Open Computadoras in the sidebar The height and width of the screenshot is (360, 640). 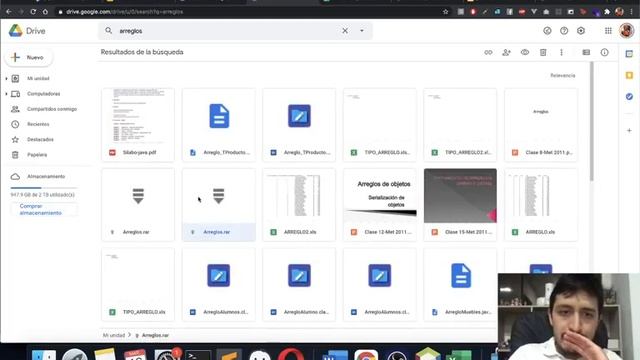pos(44,94)
